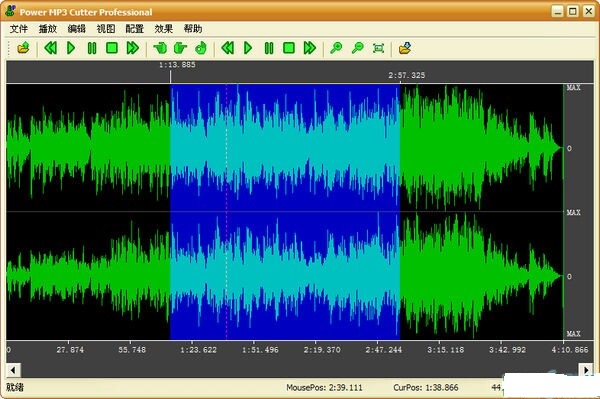Click the timeline label 4:10.866
Viewport: 600px width, 399px height.
(x=570, y=350)
